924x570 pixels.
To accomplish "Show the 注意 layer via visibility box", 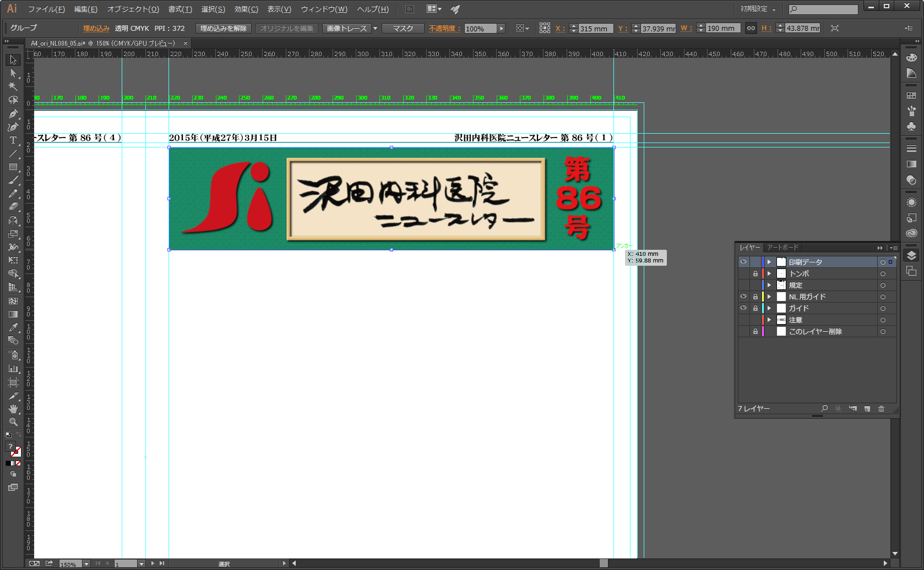I will (x=743, y=320).
